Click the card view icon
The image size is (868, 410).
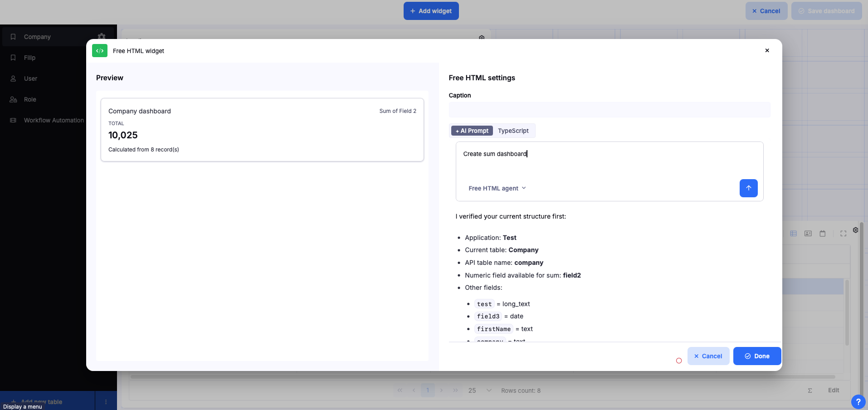[x=808, y=234]
